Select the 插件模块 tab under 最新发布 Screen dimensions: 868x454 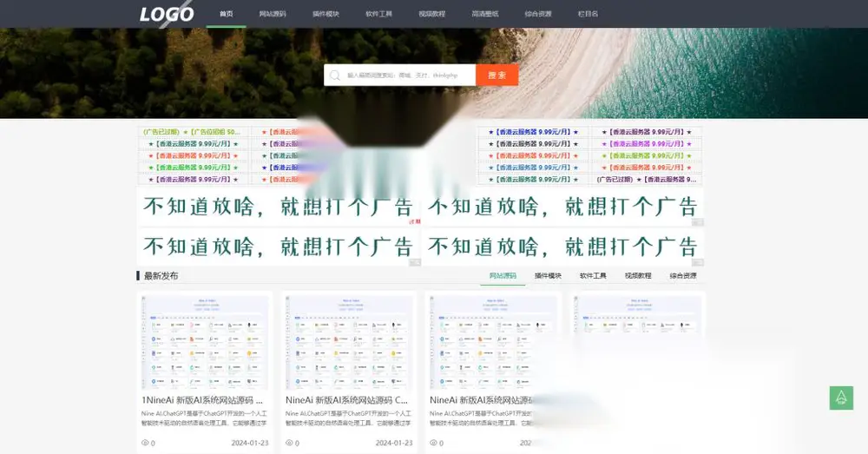coord(548,276)
